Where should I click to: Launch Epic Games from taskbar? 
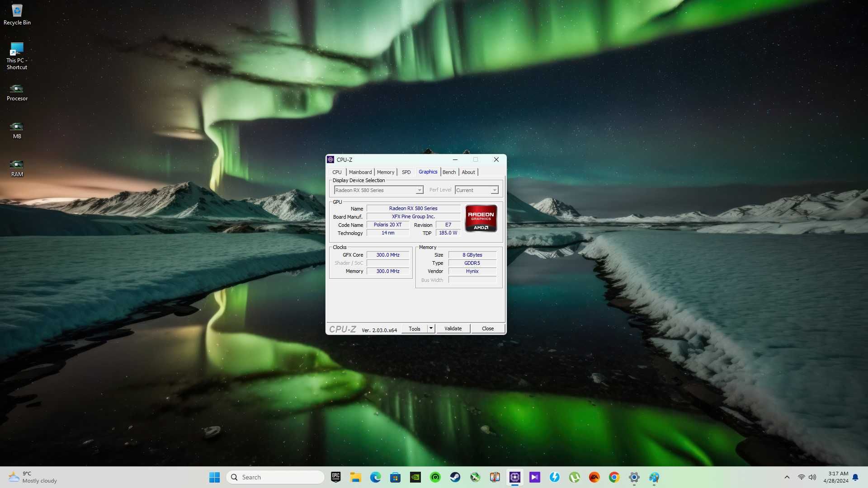335,477
